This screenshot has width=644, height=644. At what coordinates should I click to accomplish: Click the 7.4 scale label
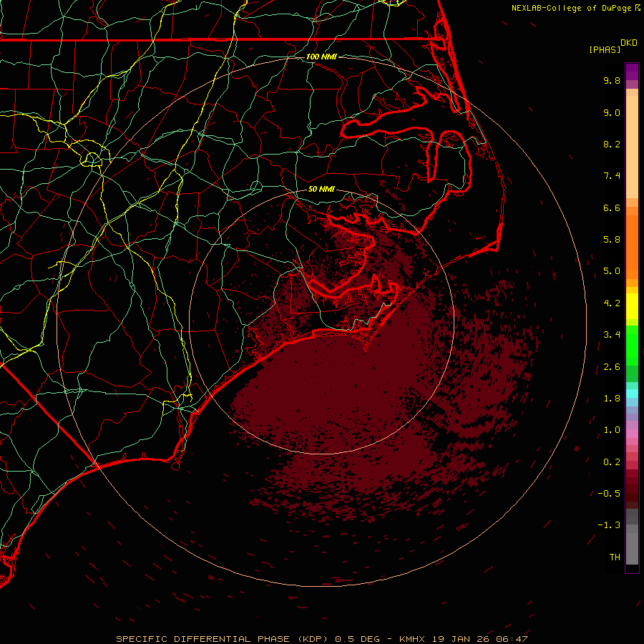(x=612, y=176)
